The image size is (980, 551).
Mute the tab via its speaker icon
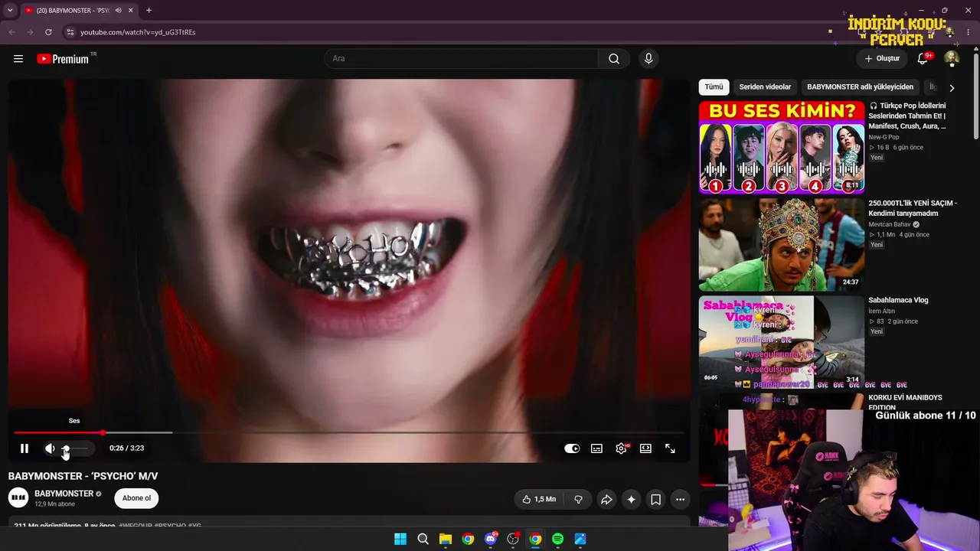118,11
